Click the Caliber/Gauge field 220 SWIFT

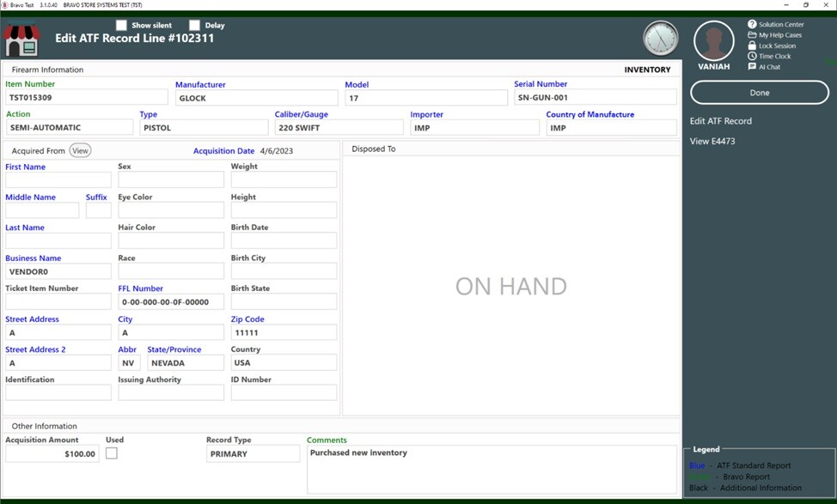339,128
